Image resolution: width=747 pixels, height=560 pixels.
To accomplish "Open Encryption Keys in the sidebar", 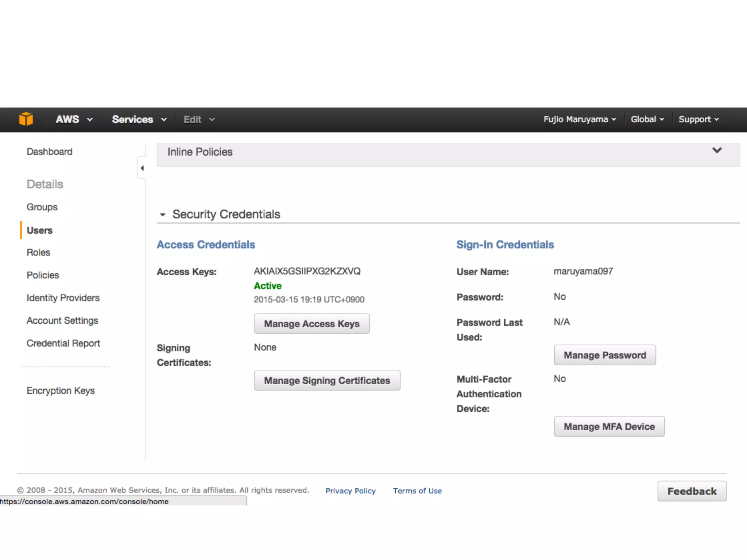I will click(61, 391).
